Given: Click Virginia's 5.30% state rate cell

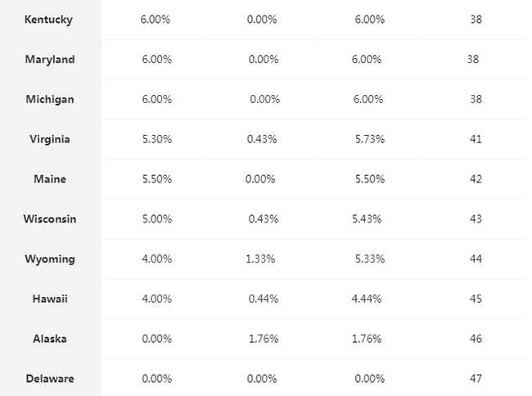Looking at the screenshot, I should click(157, 139).
